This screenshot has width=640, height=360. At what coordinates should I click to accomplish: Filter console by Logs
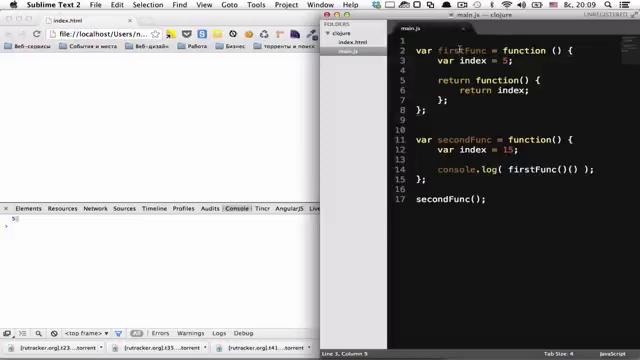pyautogui.click(x=219, y=333)
